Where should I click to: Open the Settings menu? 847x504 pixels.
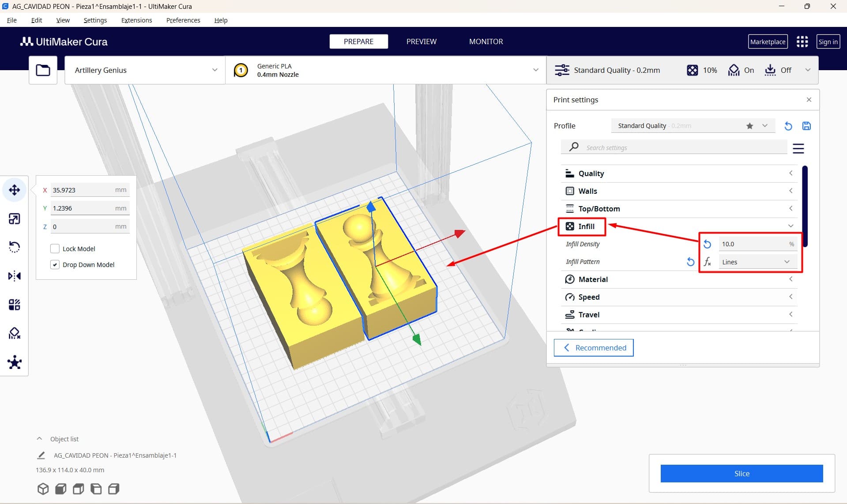point(95,20)
